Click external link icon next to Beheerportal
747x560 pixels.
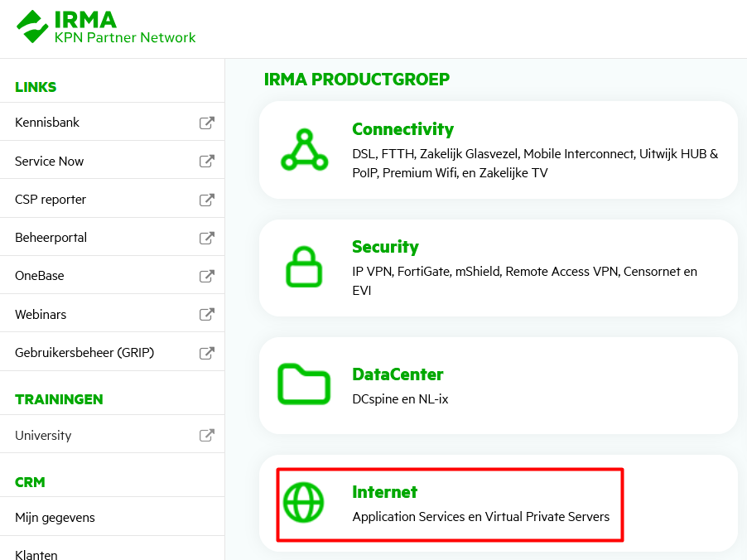point(206,238)
